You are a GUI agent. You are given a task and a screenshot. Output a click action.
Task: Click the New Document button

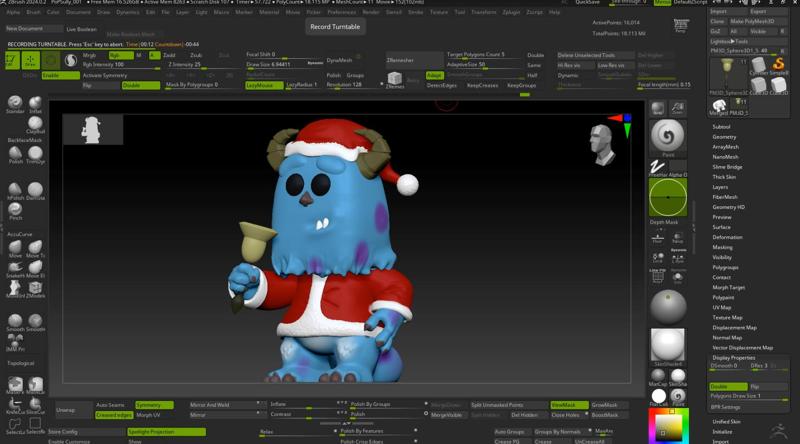[x=34, y=29]
